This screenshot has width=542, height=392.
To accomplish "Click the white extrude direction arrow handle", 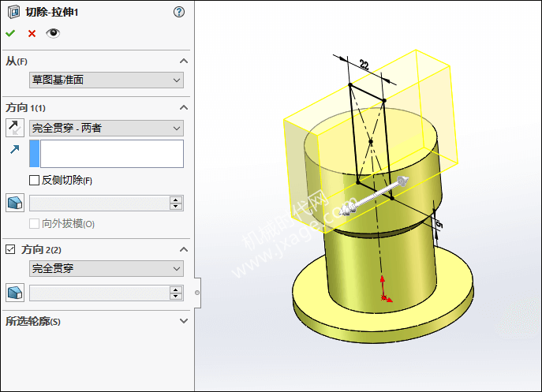I will [374, 196].
